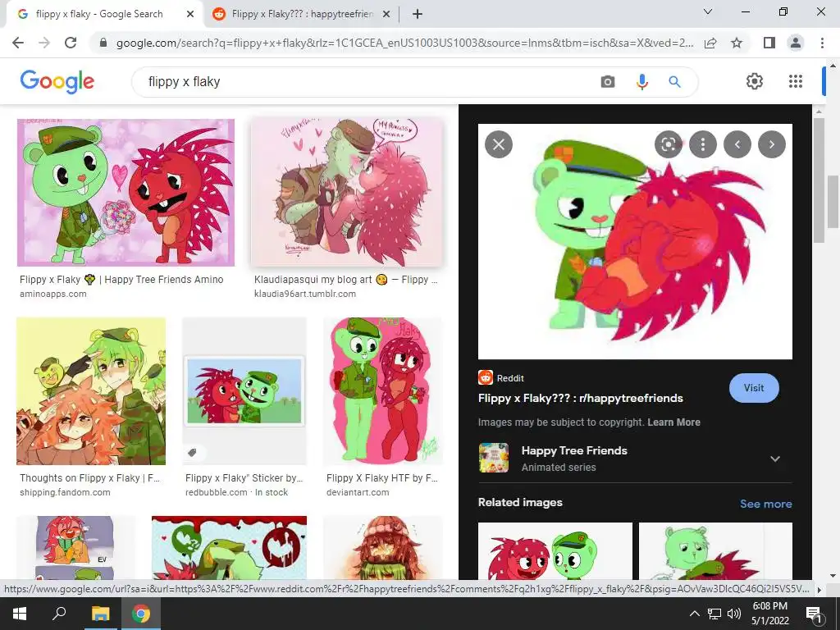Viewport: 840px width, 630px height.
Task: Go back in browser history
Action: pos(18,43)
